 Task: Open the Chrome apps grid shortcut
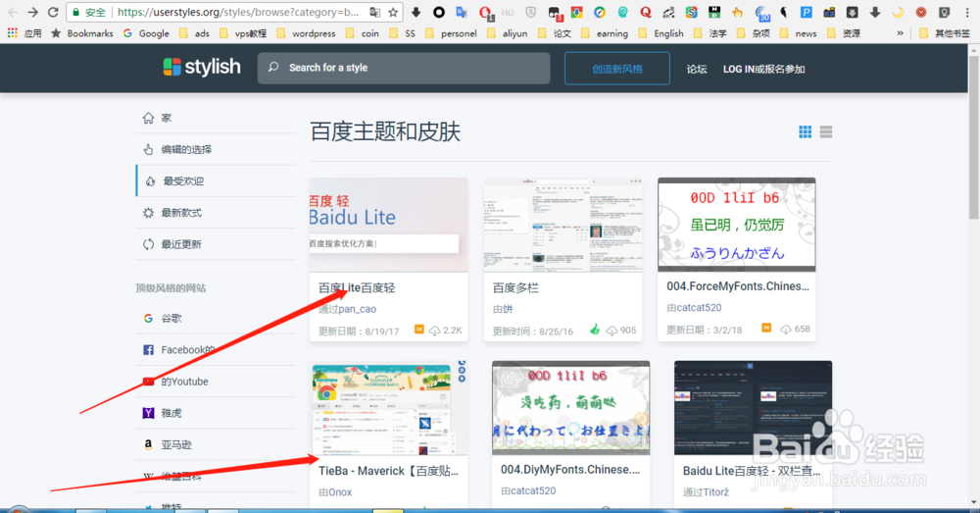13,33
